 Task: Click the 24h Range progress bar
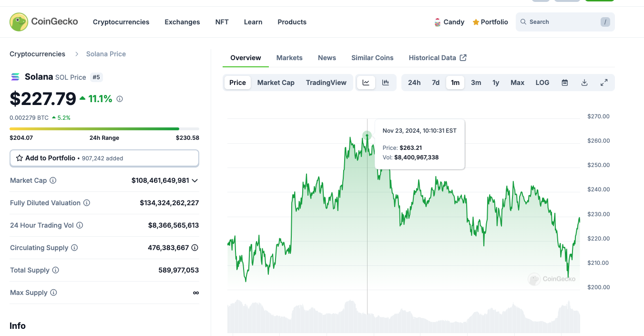tap(104, 129)
